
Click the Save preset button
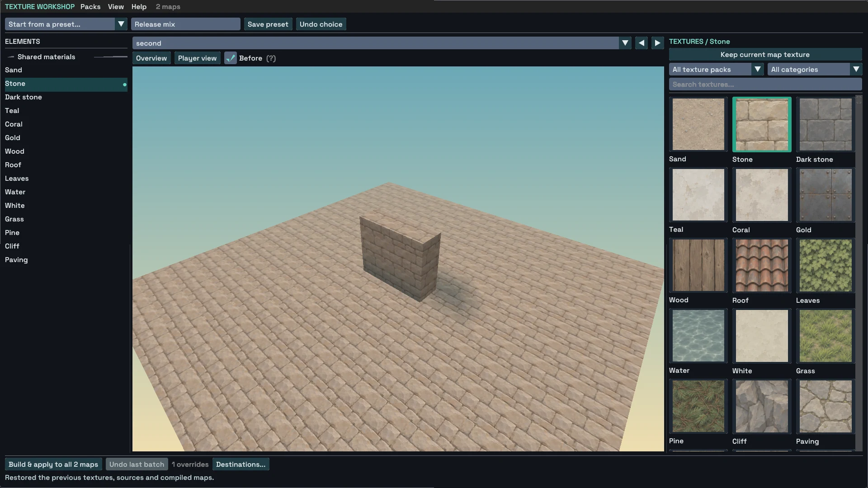point(268,24)
